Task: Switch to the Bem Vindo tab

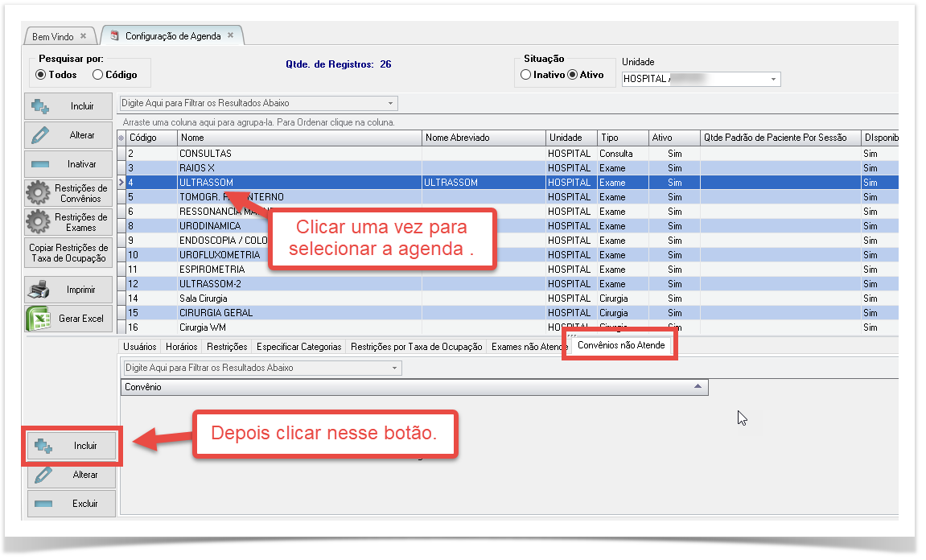Action: click(x=54, y=37)
